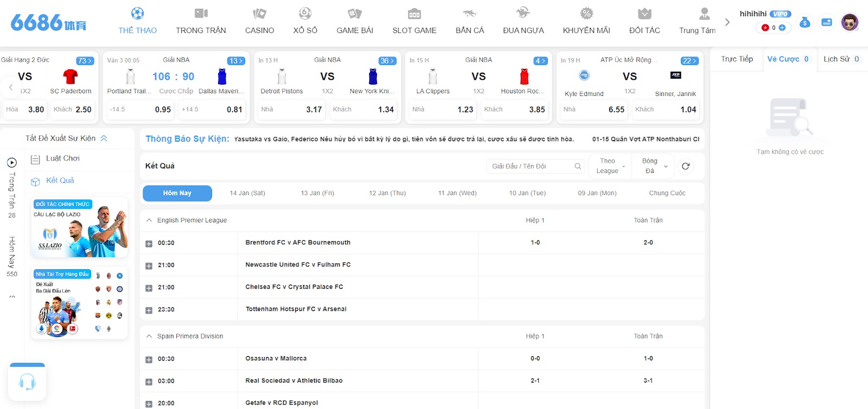This screenshot has height=409, width=868.
Task: Click the 6686 site logo
Action: [x=48, y=22]
